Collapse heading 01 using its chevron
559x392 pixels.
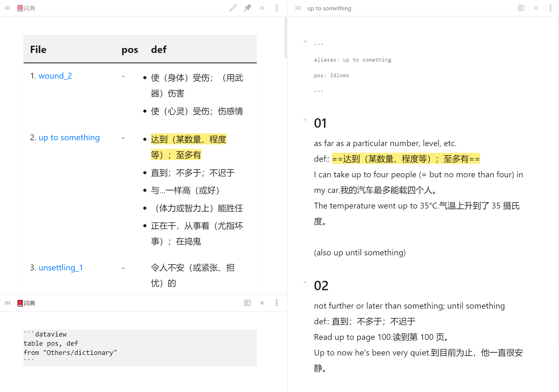(305, 120)
